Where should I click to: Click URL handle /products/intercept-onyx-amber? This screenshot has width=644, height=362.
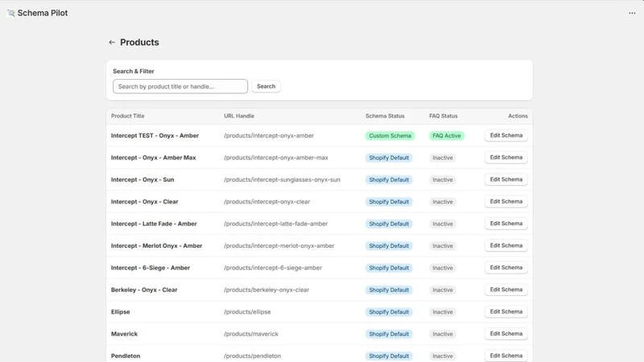(269, 135)
